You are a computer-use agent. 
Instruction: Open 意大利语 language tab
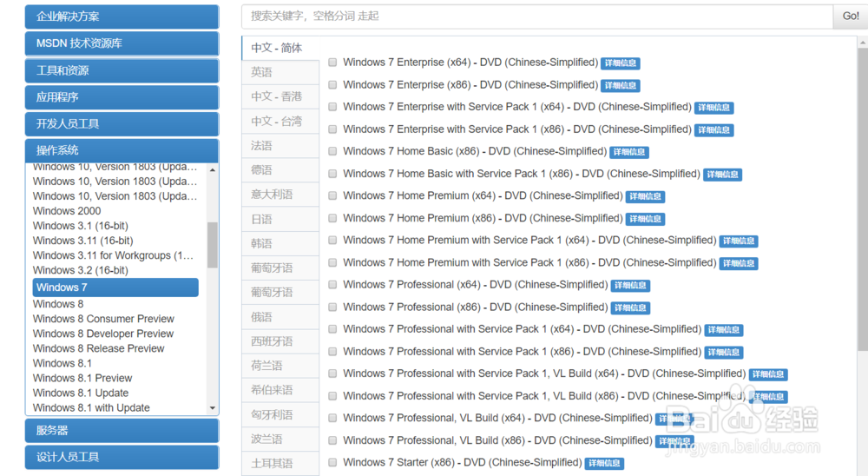(x=280, y=195)
